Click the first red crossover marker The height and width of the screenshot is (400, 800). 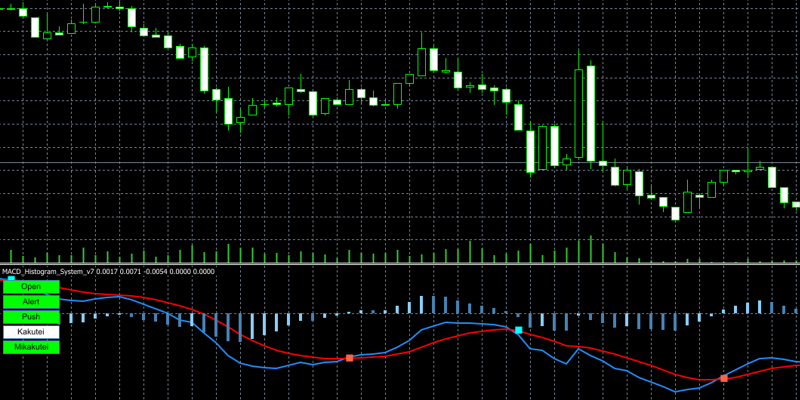[x=349, y=357]
